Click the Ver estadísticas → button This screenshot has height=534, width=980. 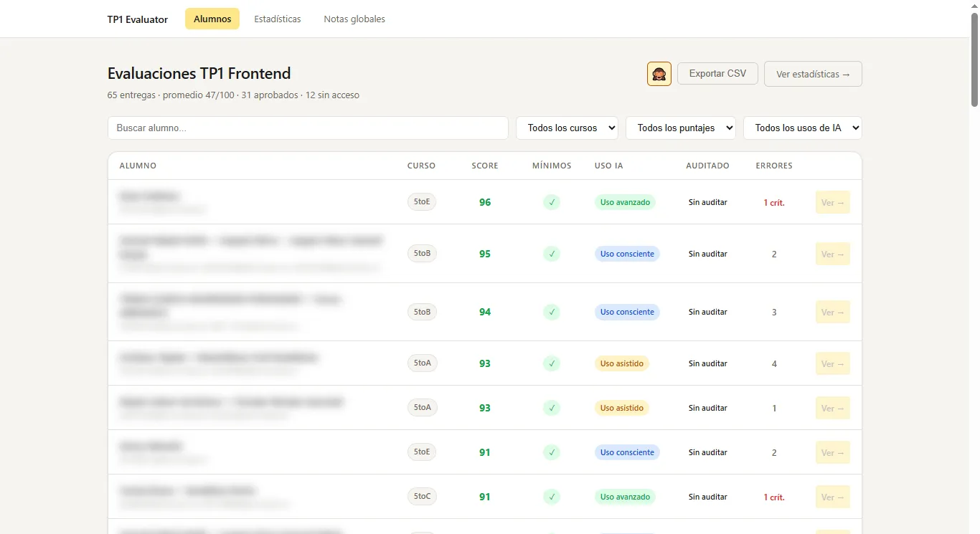pyautogui.click(x=813, y=74)
